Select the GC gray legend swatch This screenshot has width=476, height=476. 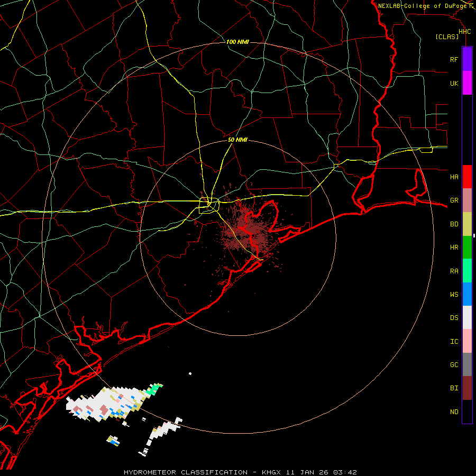point(467,364)
